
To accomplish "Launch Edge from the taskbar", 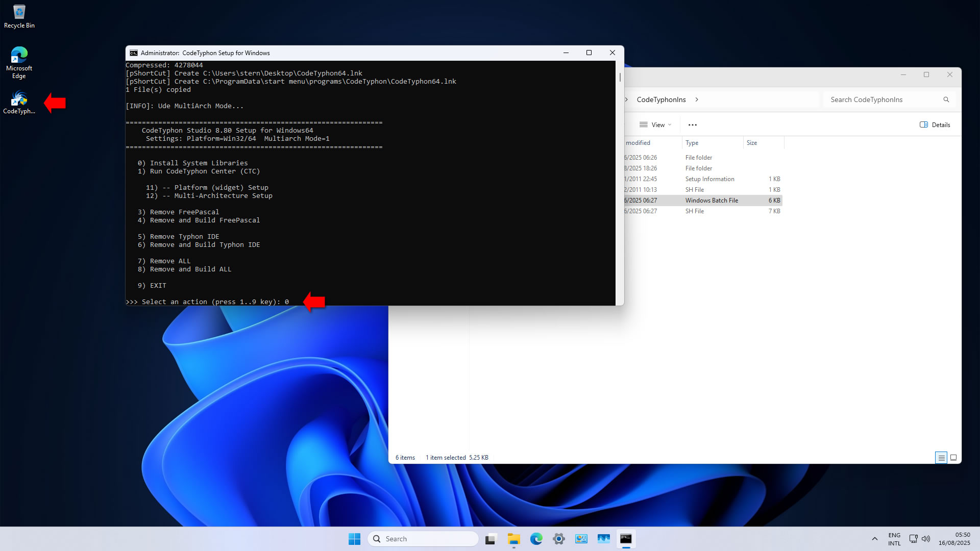I will click(x=536, y=539).
